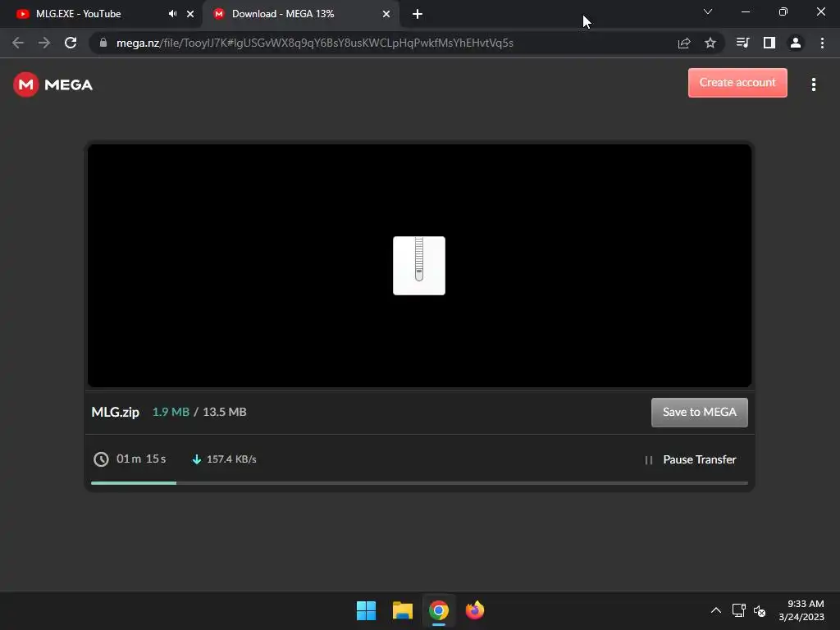
Task: Open File Explorer from taskbar
Action: 402,610
